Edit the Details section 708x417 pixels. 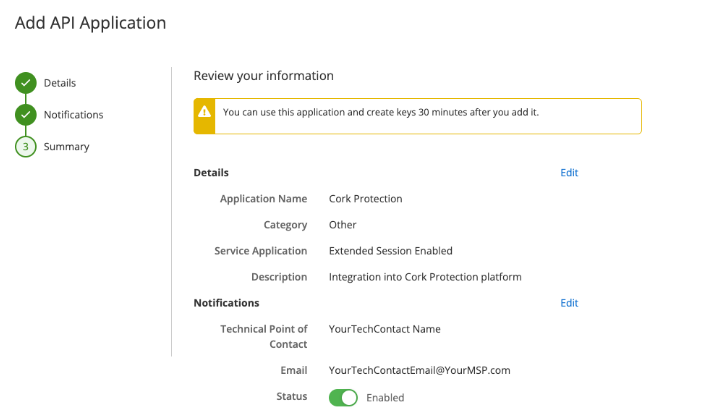(x=569, y=173)
